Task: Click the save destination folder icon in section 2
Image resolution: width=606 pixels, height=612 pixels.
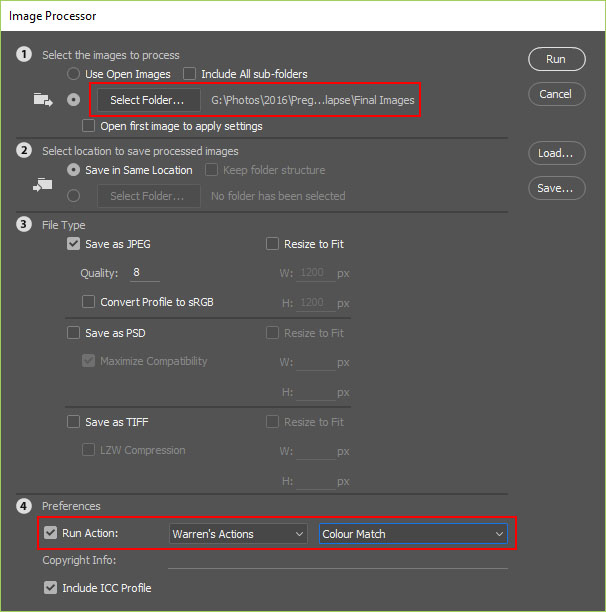Action: point(43,185)
